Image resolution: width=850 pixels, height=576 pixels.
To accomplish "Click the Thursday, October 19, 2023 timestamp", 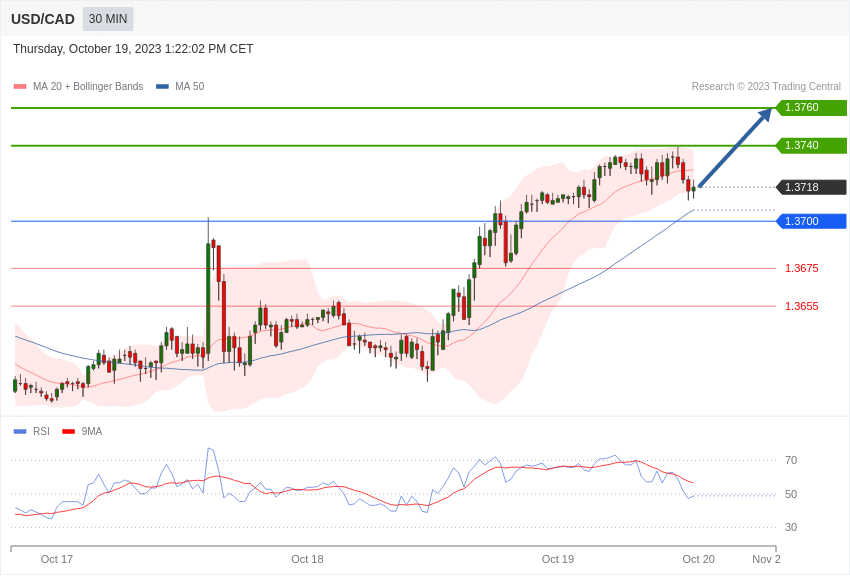I will pos(133,49).
